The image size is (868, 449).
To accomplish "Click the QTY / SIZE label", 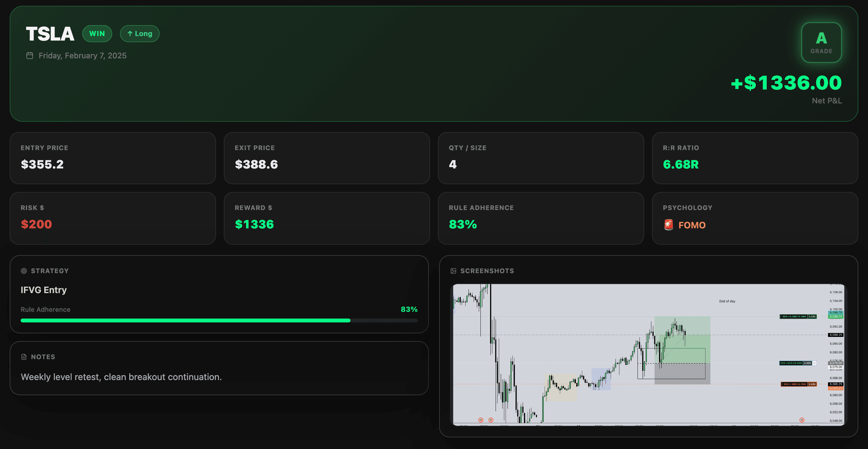I will point(467,148).
